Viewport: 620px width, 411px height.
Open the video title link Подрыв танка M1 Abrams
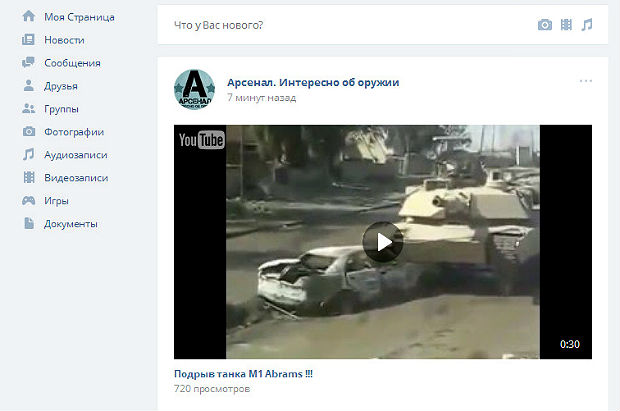pos(243,373)
